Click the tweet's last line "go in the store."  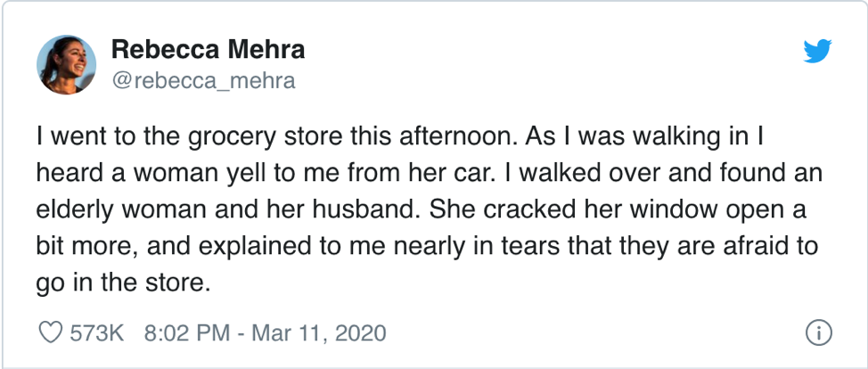tap(124, 283)
